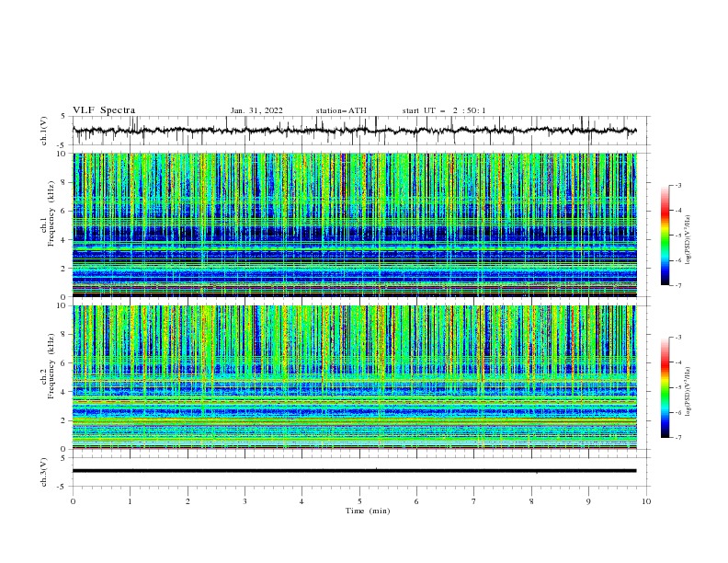Click time axis tick label "9"
The width and height of the screenshot is (728, 563).
pyautogui.click(x=588, y=501)
